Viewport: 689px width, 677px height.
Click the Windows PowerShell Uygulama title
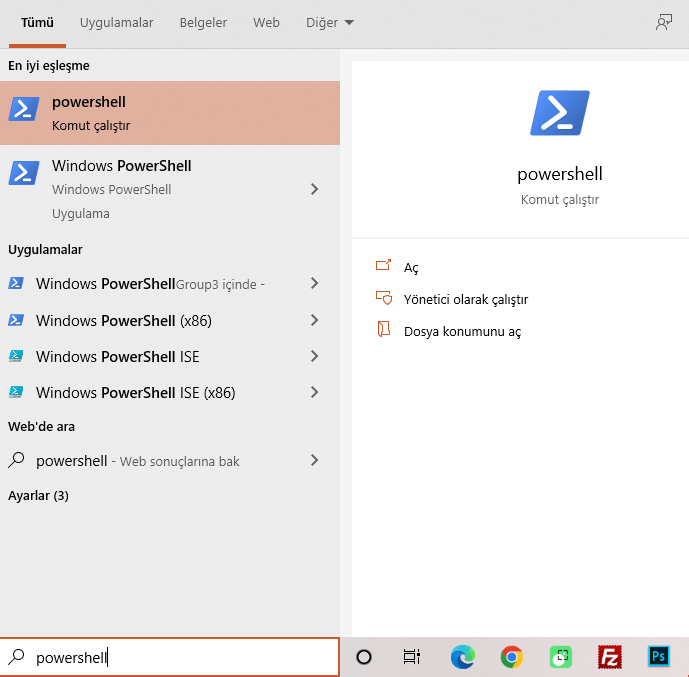coord(121,166)
